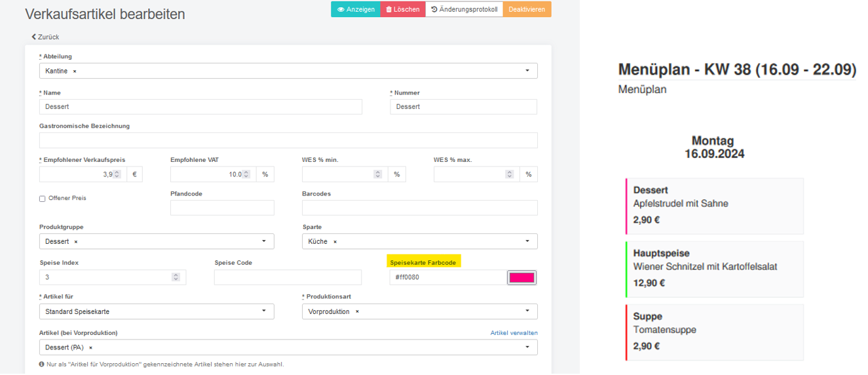Toggle the Offener Preis checkbox

coord(43,199)
